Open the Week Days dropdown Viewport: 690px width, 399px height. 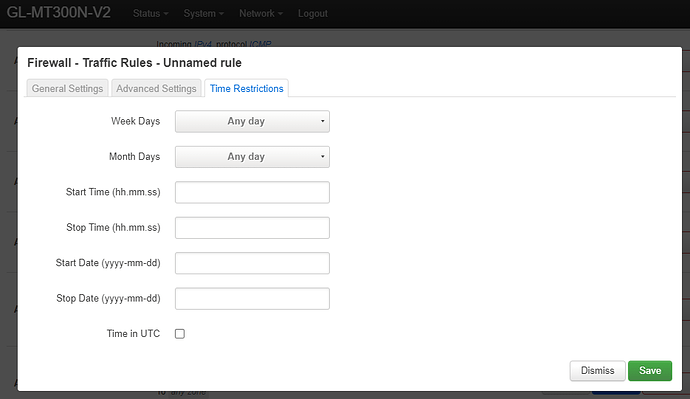click(252, 121)
